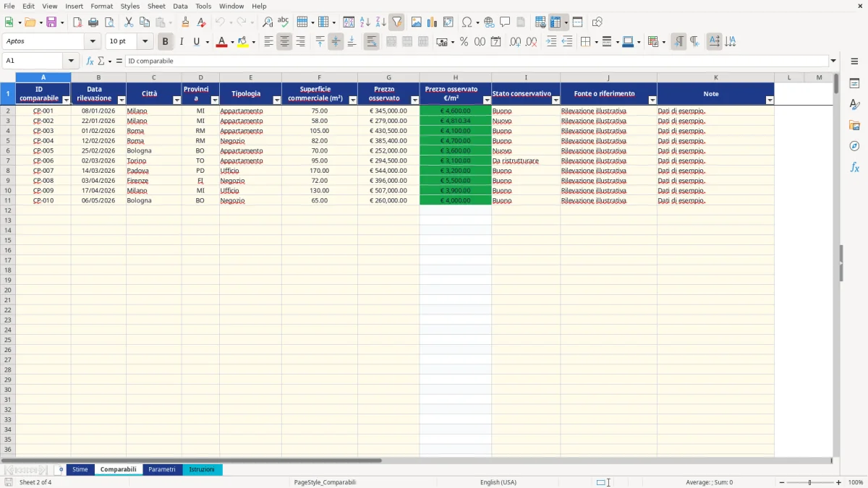Viewport: 868px width, 488px height.
Task: Toggle left-to-right text direction
Action: [678, 42]
